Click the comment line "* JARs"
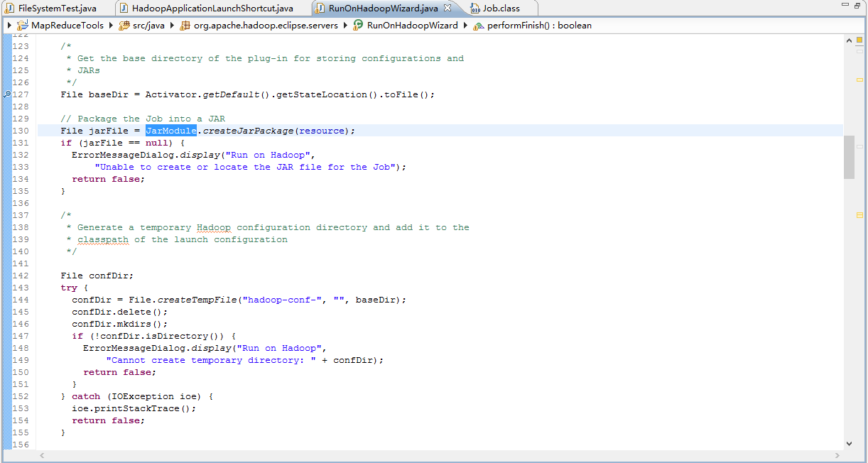The image size is (868, 463). (x=83, y=70)
